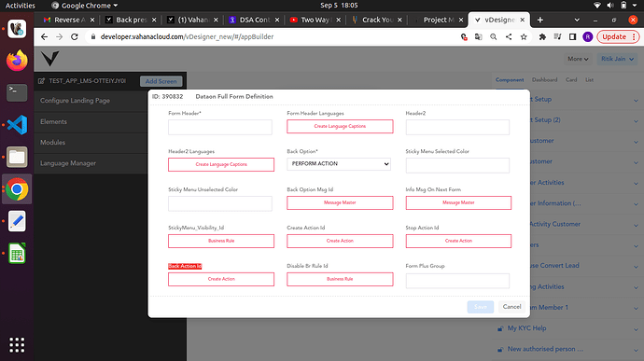The height and width of the screenshot is (361, 644).
Task: Switch to the Dashboard tab
Action: pos(545,79)
